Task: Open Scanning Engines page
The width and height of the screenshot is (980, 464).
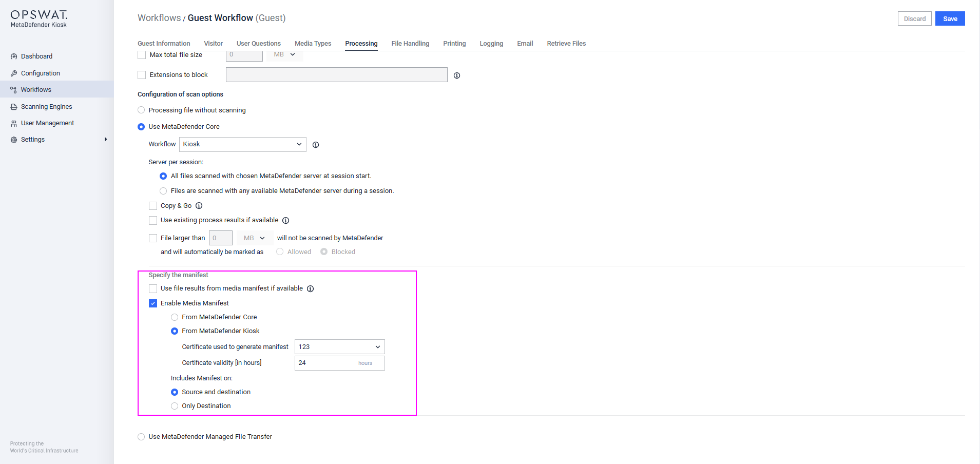Action: tap(46, 107)
